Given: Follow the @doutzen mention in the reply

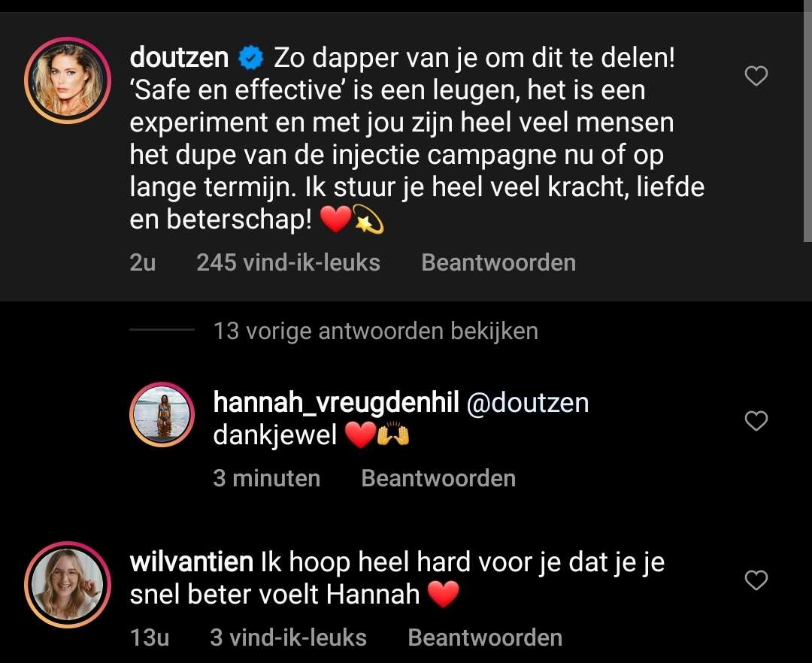Looking at the screenshot, I should 528,403.
